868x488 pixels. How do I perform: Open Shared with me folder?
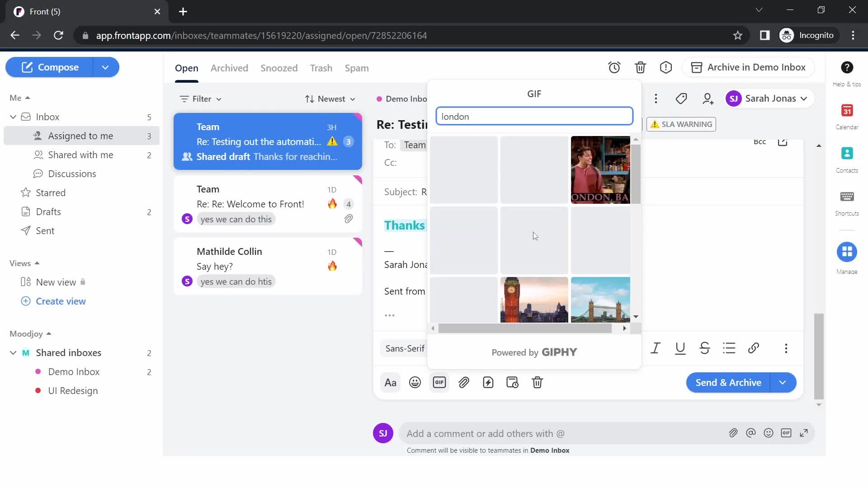(81, 155)
